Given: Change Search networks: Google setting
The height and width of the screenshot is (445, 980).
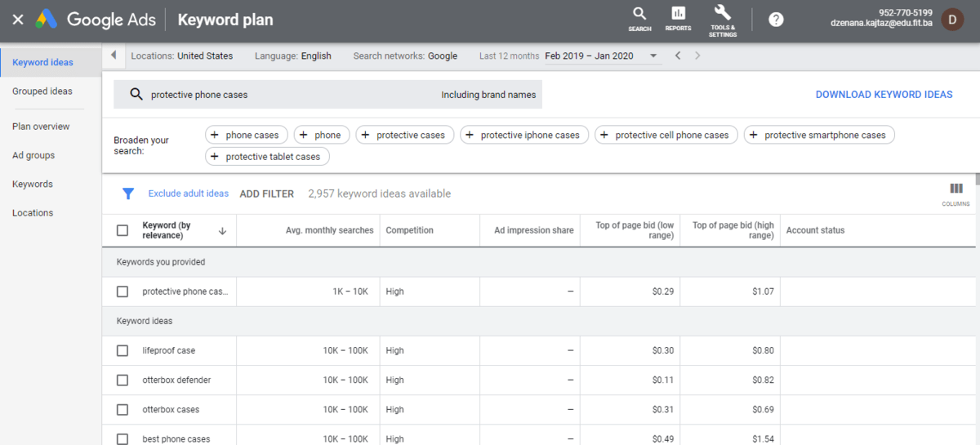Looking at the screenshot, I should point(405,56).
